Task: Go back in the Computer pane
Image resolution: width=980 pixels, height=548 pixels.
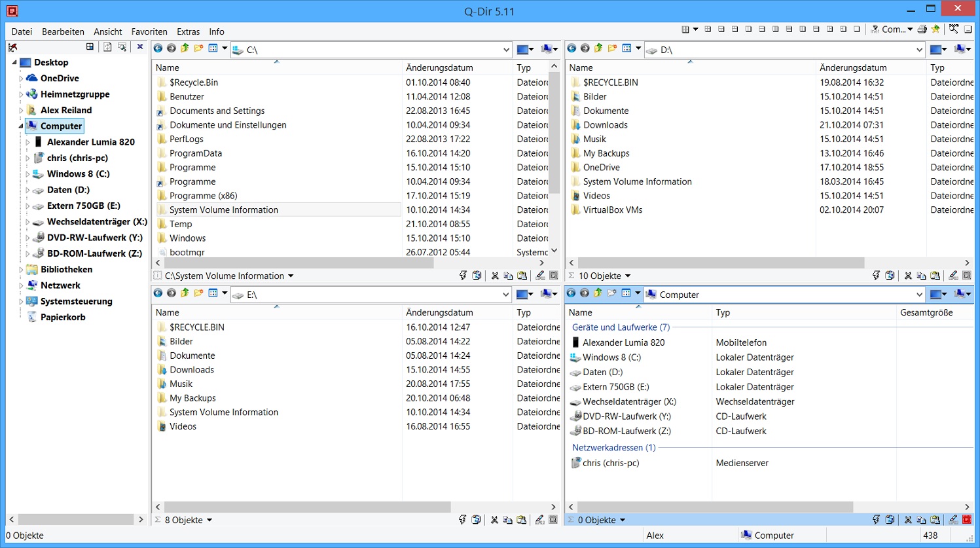Action: click(x=571, y=293)
